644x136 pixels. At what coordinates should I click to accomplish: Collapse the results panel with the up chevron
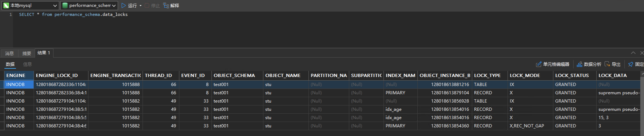633,53
